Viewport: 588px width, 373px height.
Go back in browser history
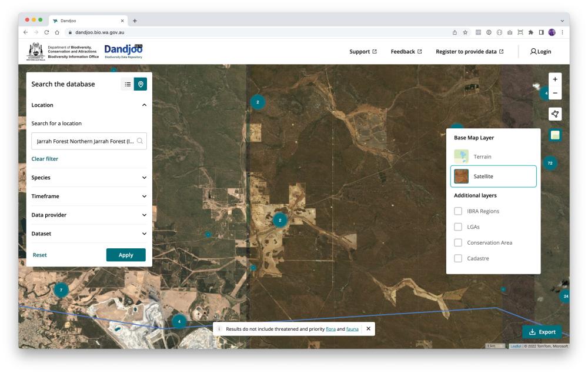pyautogui.click(x=25, y=32)
